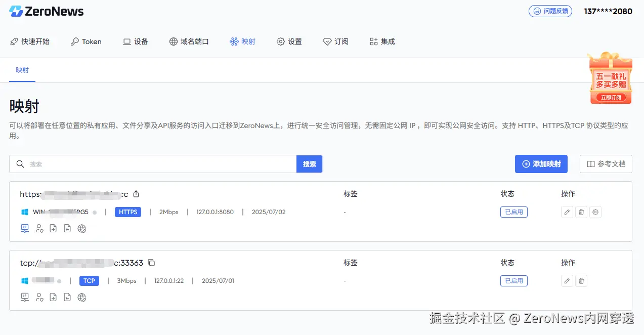This screenshot has height=335, width=644.
Task: Edit the TCP mapping with pencil icon
Action: click(567, 281)
